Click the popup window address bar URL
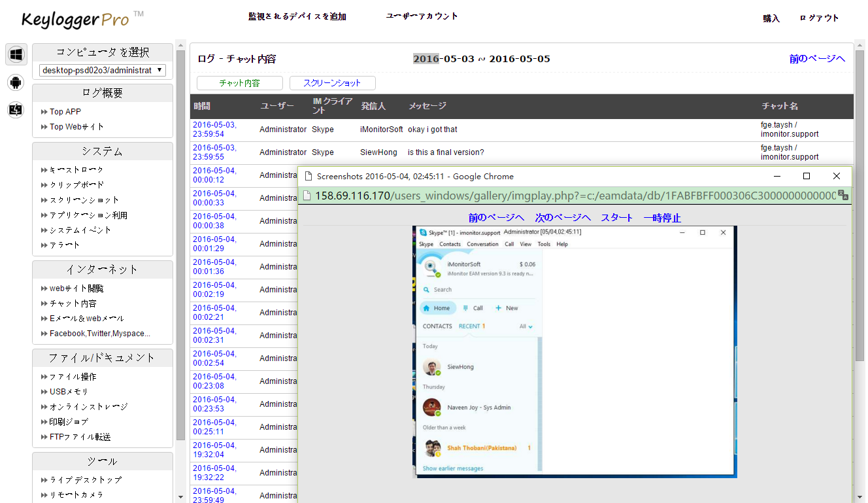 pyautogui.click(x=575, y=196)
